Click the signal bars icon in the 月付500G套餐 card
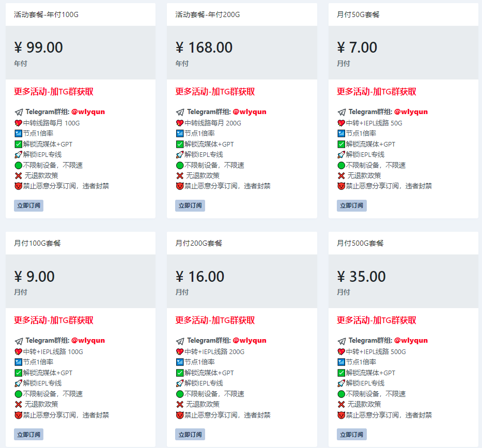The image size is (482, 448). click(341, 362)
